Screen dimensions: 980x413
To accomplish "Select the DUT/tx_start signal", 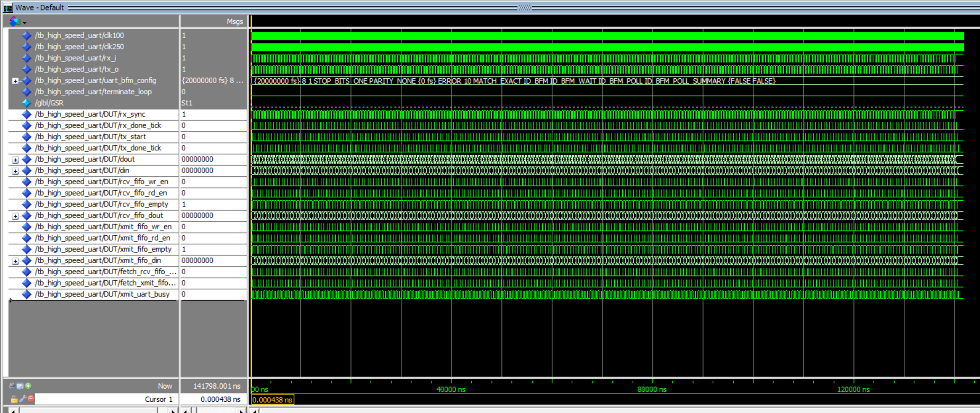I will tap(90, 137).
